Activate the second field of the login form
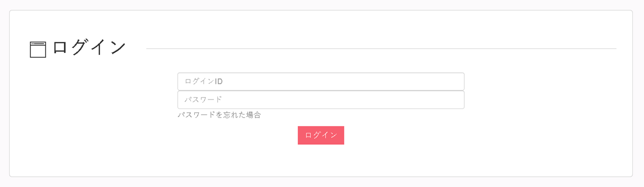 click(321, 100)
